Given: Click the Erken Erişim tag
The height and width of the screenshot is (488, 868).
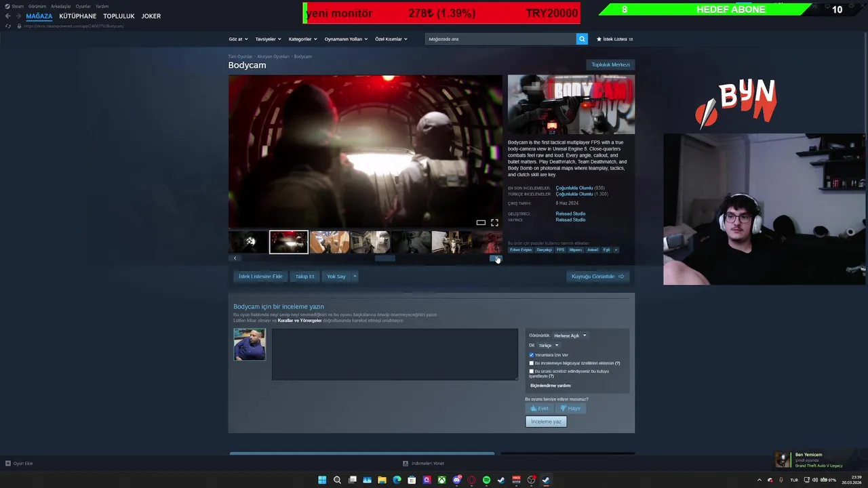Looking at the screenshot, I should point(521,249).
